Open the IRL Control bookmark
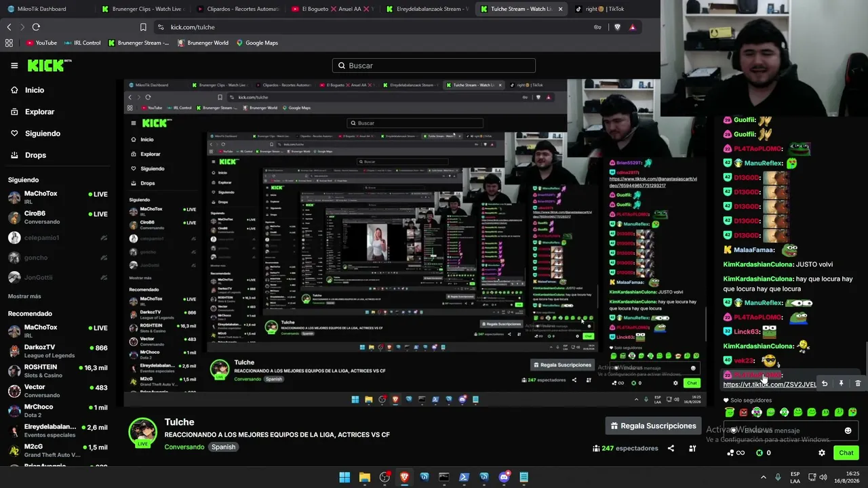Viewport: 868px width, 488px height. pyautogui.click(x=83, y=43)
